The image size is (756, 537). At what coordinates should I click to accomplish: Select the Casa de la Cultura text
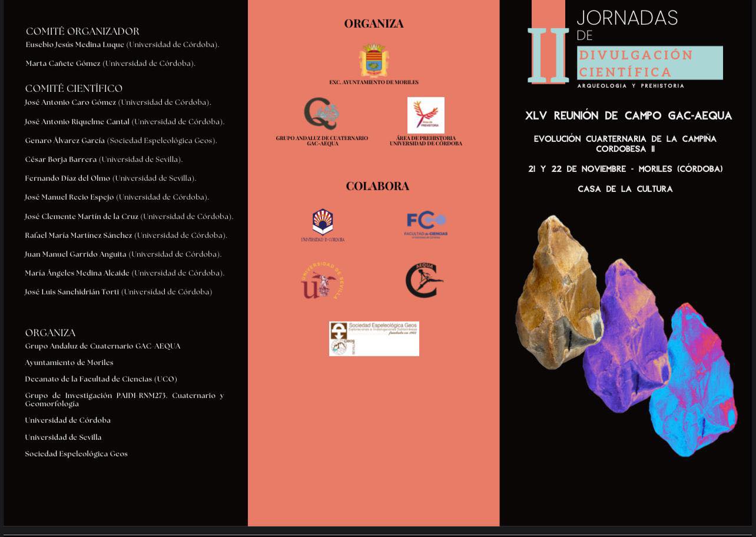(x=625, y=189)
